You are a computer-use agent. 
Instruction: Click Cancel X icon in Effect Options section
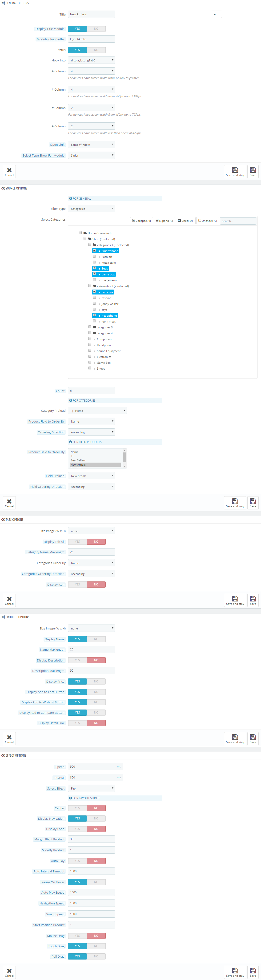point(9,971)
